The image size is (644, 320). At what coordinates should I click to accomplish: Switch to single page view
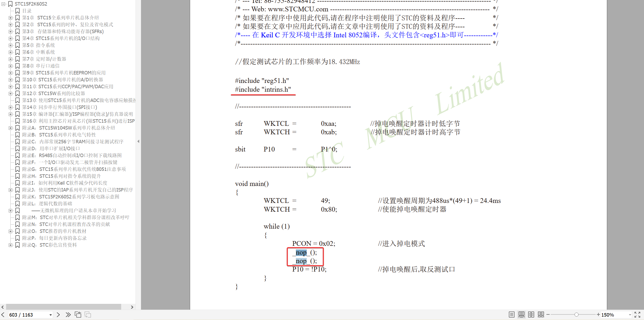(x=512, y=314)
